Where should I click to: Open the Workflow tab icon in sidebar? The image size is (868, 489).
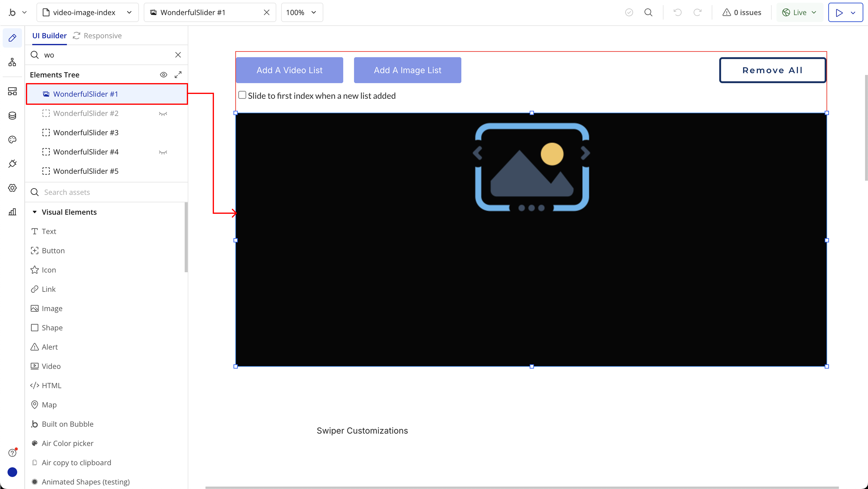point(12,62)
